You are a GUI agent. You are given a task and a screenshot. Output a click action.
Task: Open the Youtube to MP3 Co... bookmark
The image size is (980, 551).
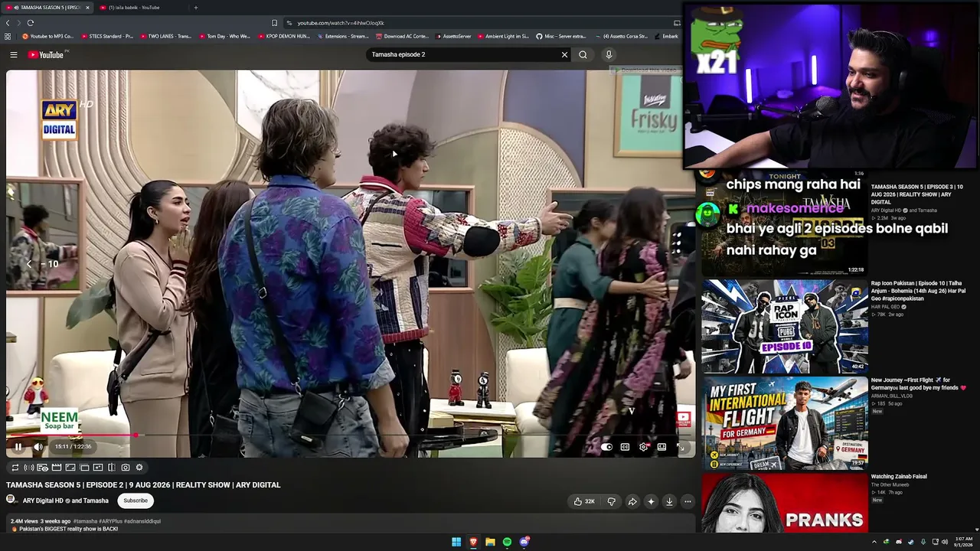47,36
